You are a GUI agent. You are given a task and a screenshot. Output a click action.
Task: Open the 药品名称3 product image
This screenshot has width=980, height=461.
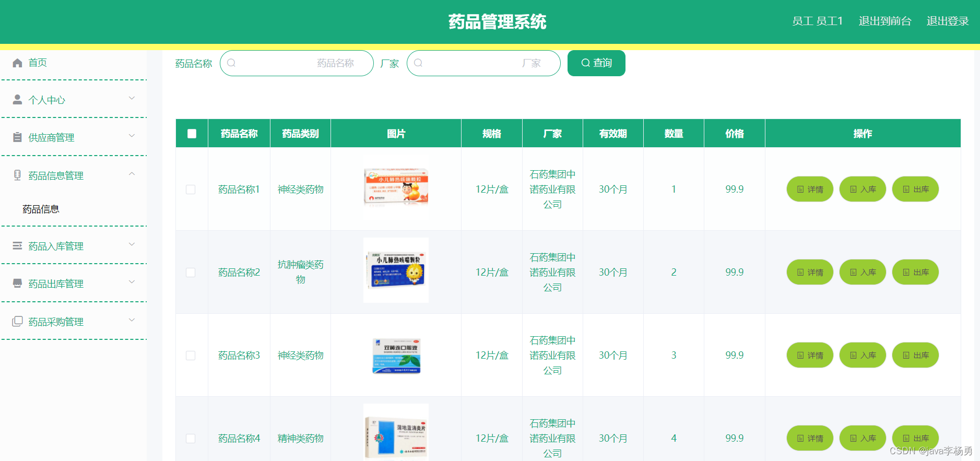pos(396,355)
